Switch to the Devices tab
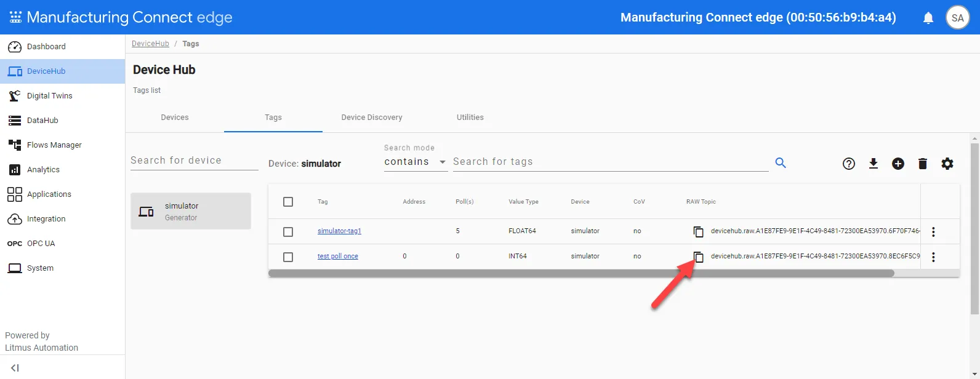This screenshot has width=980, height=379. coord(175,118)
